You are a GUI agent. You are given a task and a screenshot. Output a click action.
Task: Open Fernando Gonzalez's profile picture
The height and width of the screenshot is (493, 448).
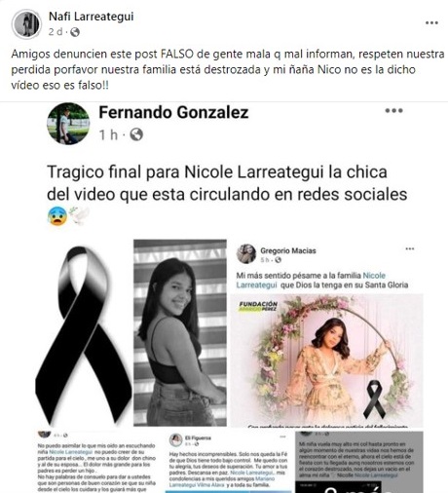click(x=68, y=124)
